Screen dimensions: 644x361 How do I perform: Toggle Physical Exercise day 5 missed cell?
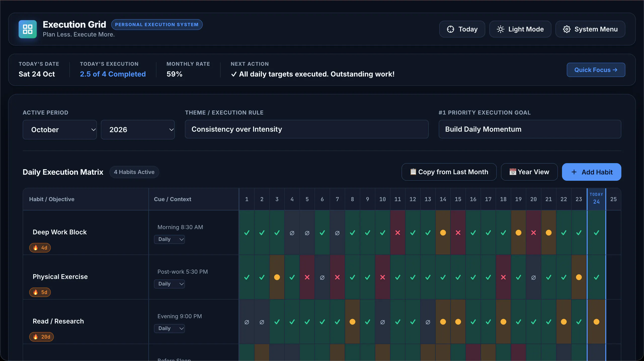click(307, 277)
